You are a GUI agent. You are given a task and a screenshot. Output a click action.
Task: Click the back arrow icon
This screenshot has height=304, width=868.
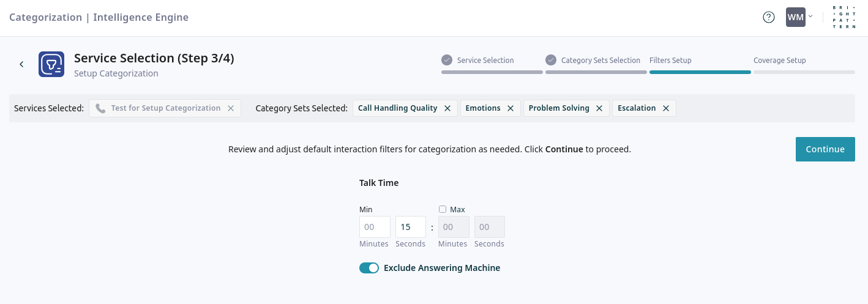coord(21,64)
